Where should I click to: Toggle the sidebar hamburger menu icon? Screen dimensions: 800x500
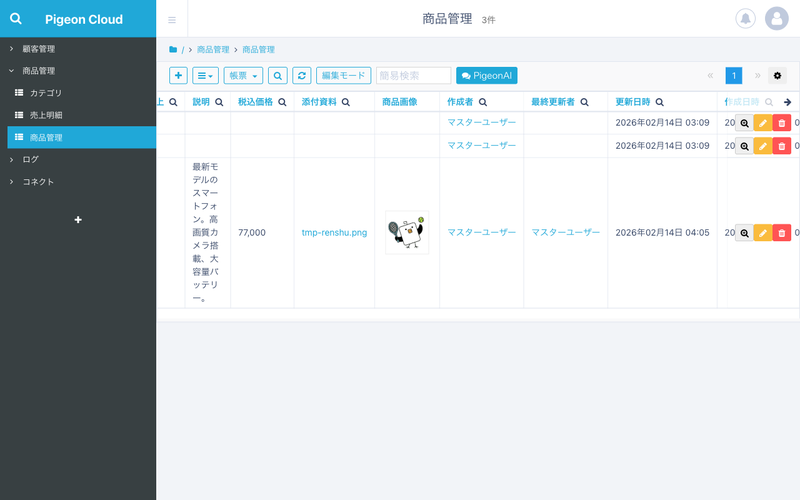[x=172, y=20]
